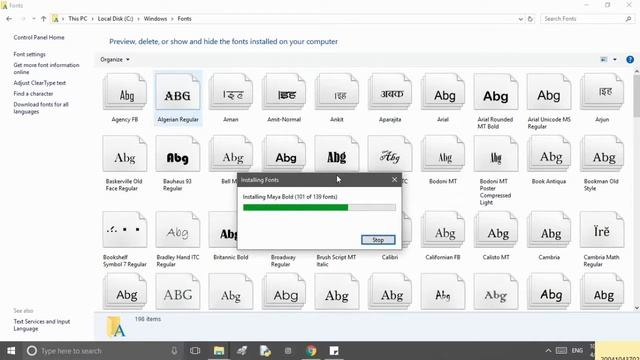Screen dimensions: 640x360
Task: Select the Ankit font icon
Action: [337, 92]
